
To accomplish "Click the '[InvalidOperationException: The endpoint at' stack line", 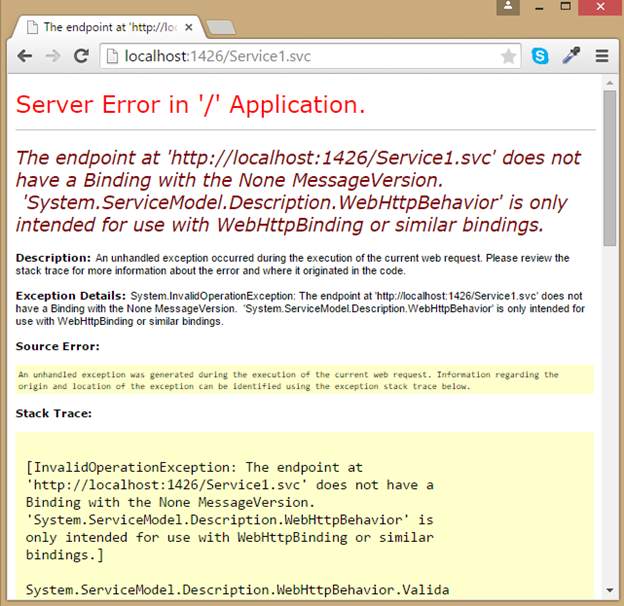I will point(194,467).
